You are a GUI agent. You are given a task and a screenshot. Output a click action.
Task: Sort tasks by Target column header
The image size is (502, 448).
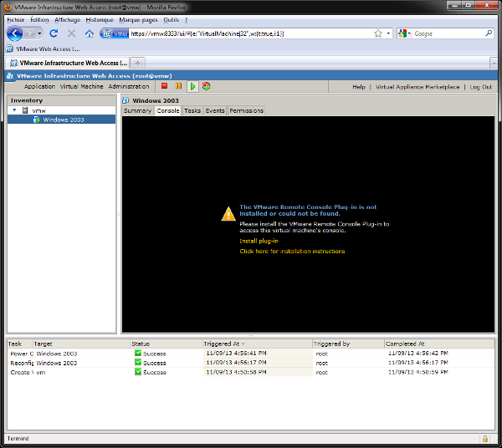pyautogui.click(x=81, y=344)
